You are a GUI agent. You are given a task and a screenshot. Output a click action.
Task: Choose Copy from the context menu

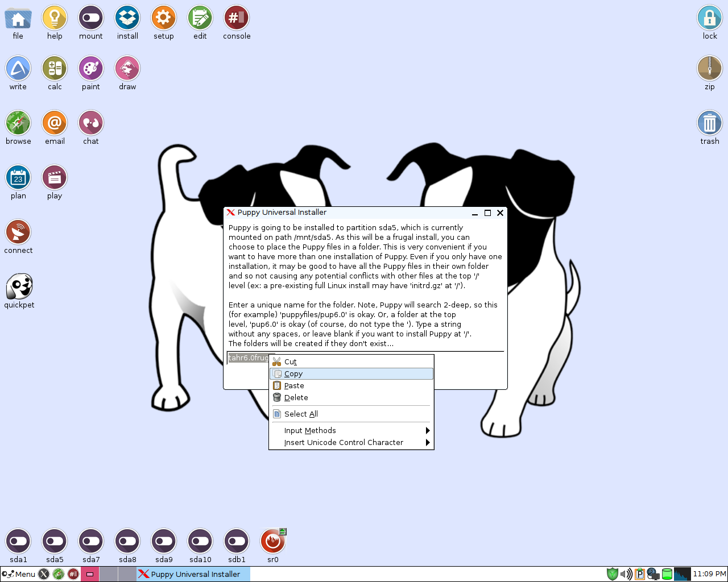[351, 373]
